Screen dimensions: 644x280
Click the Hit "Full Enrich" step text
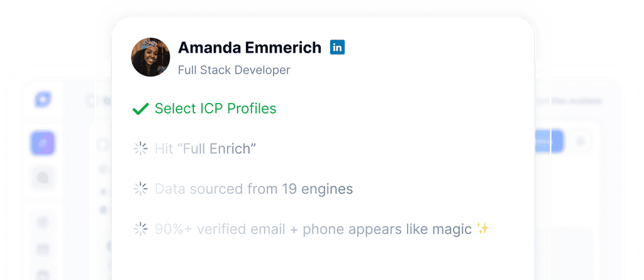(205, 148)
